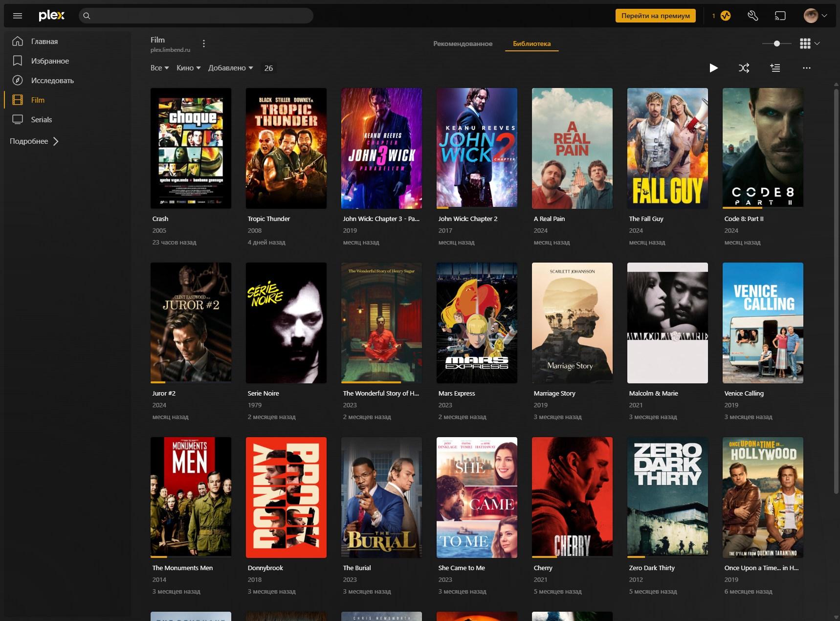The height and width of the screenshot is (621, 840).
Task: Open grid view mode dropdown
Action: coord(810,44)
